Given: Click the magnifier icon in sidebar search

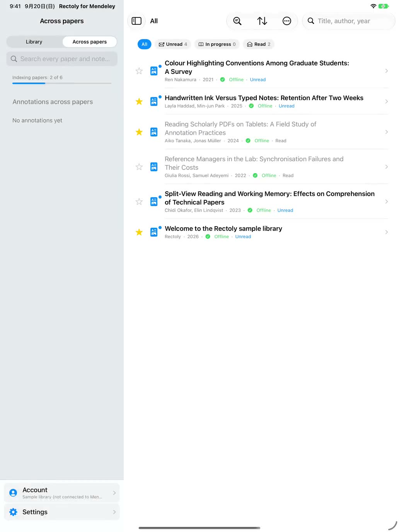Looking at the screenshot, I should tap(14, 59).
